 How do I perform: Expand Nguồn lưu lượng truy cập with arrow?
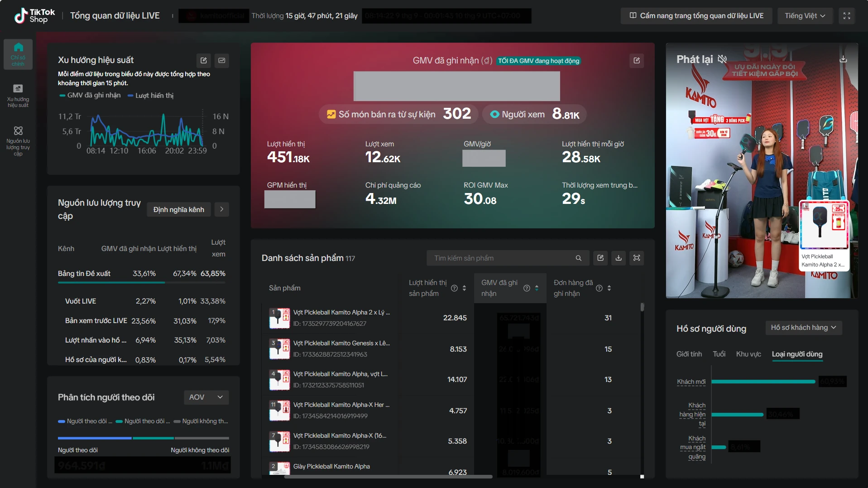click(x=221, y=209)
